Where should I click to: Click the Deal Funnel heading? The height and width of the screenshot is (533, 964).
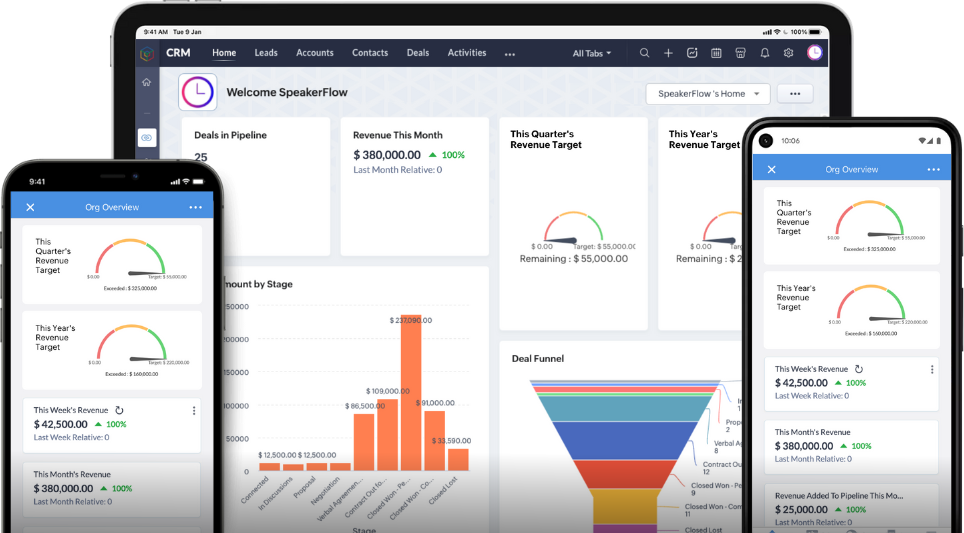[538, 358]
